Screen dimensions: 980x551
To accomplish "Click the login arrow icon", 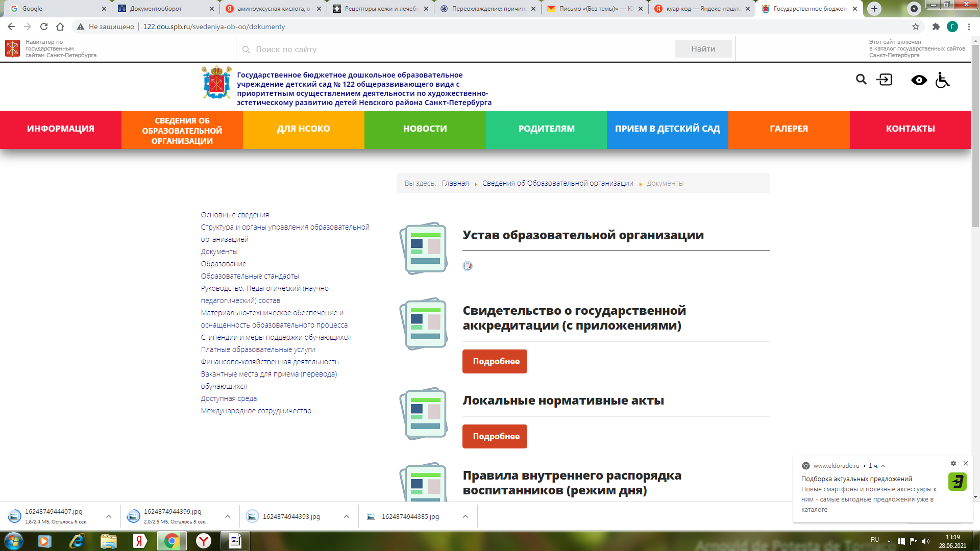I will 885,80.
